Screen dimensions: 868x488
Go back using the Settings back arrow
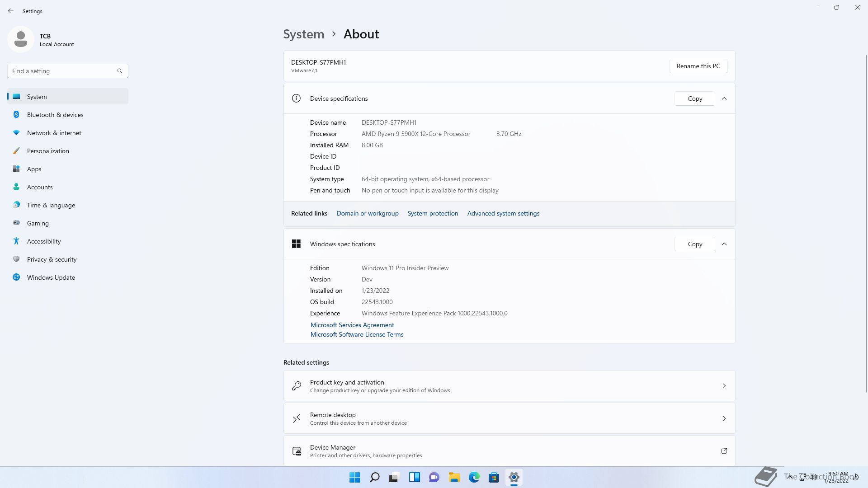click(x=11, y=11)
